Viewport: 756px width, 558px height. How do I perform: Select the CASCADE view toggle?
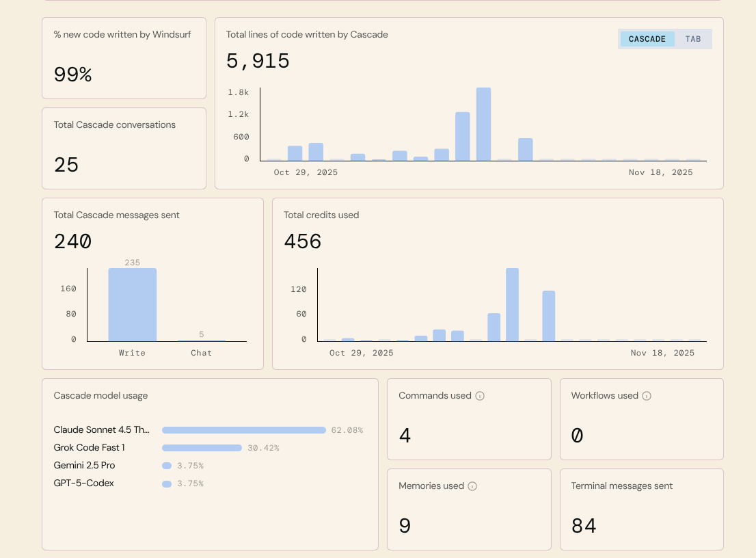(x=647, y=39)
